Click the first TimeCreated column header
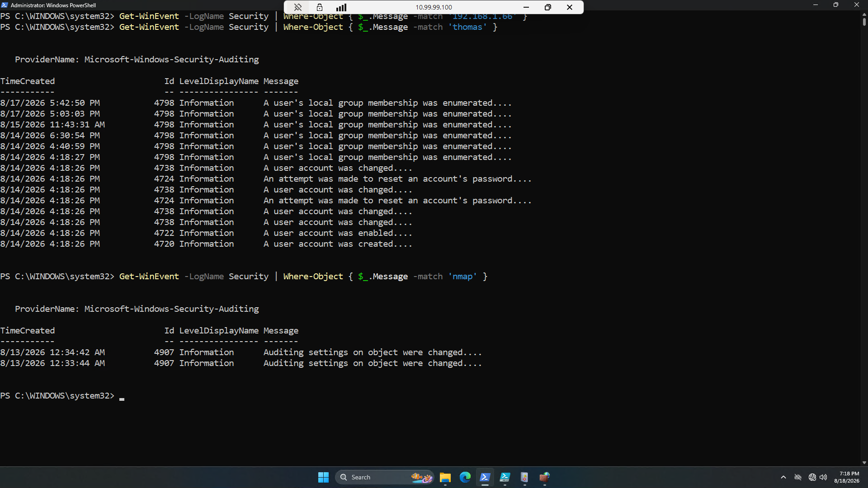Viewport: 868px width, 488px height. click(x=27, y=81)
